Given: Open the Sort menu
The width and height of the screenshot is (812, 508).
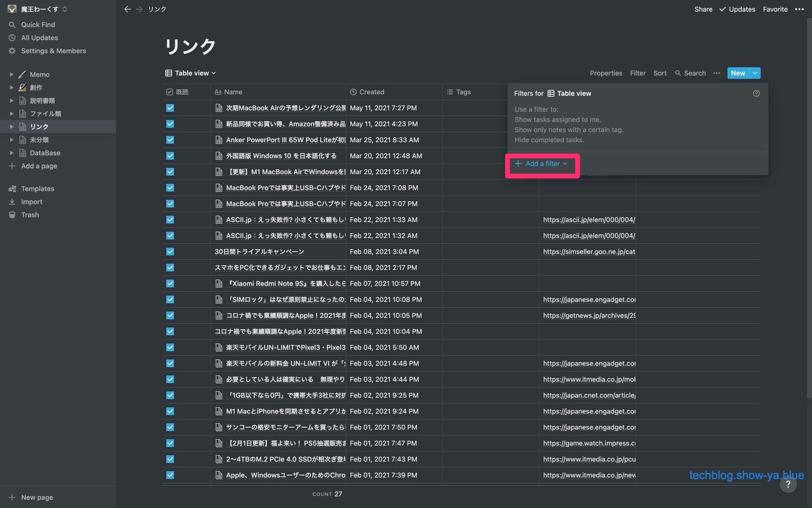Looking at the screenshot, I should pyautogui.click(x=660, y=73).
